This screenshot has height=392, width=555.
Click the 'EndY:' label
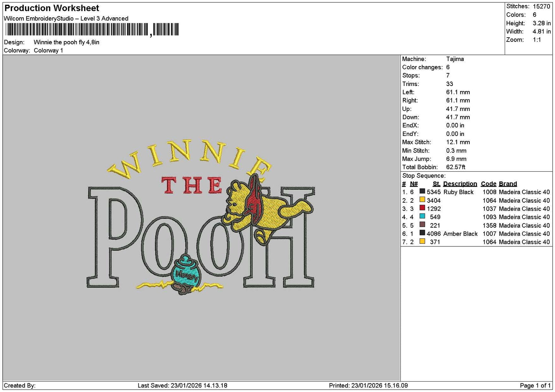[x=410, y=134]
